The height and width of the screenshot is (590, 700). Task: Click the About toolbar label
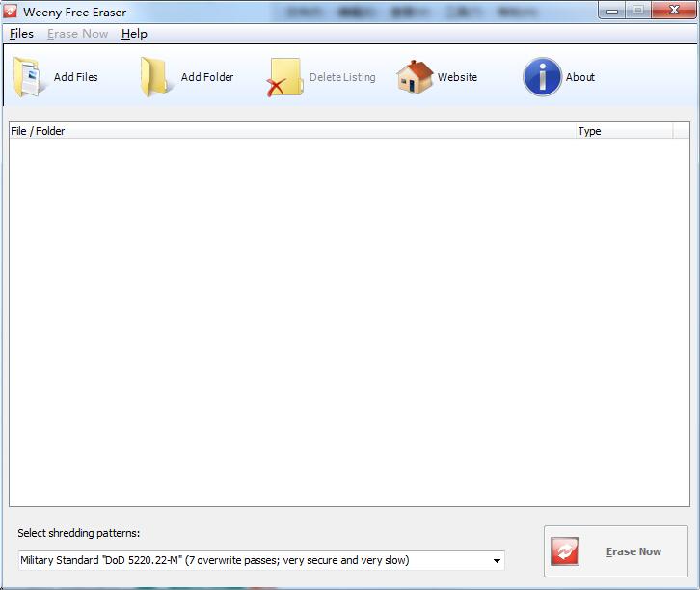(x=580, y=77)
